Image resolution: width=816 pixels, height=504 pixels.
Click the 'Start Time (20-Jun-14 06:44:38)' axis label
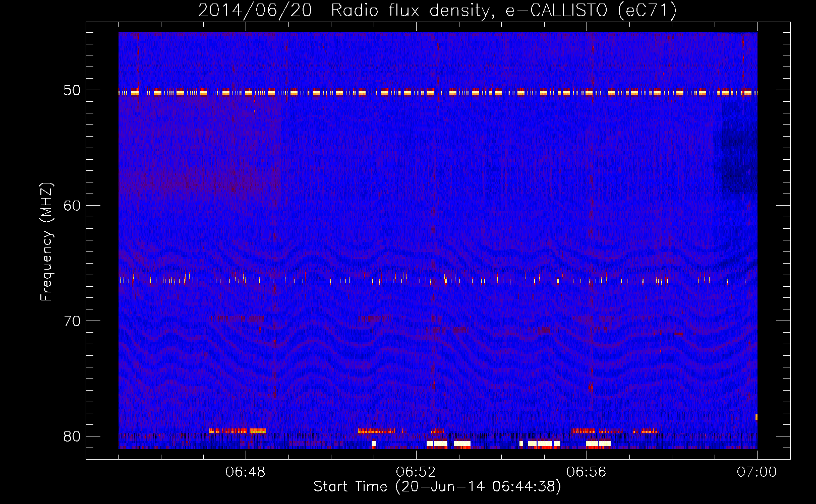pos(437,487)
